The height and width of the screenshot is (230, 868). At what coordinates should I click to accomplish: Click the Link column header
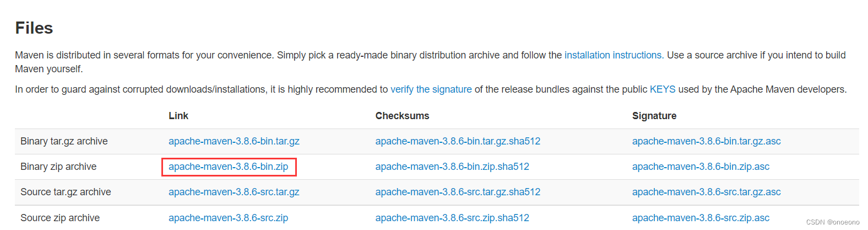point(178,116)
